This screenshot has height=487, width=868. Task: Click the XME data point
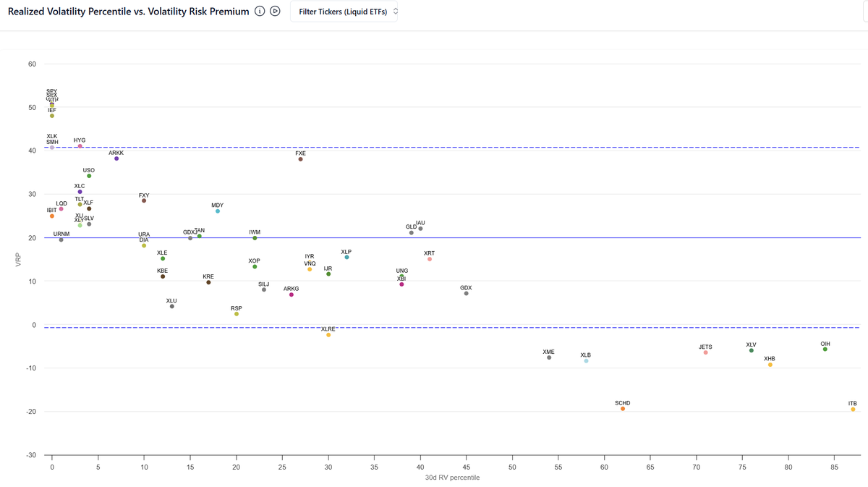[549, 357]
